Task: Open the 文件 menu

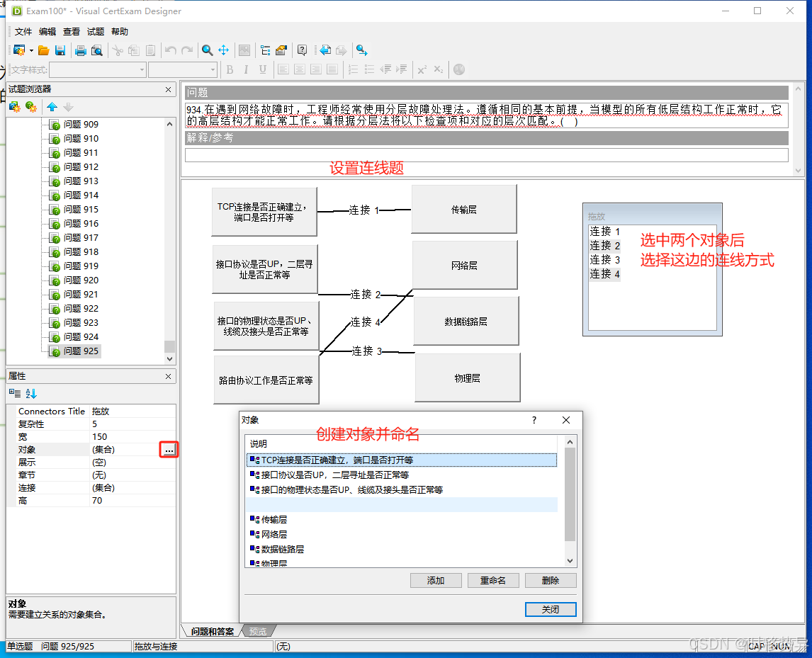Action: point(23,32)
